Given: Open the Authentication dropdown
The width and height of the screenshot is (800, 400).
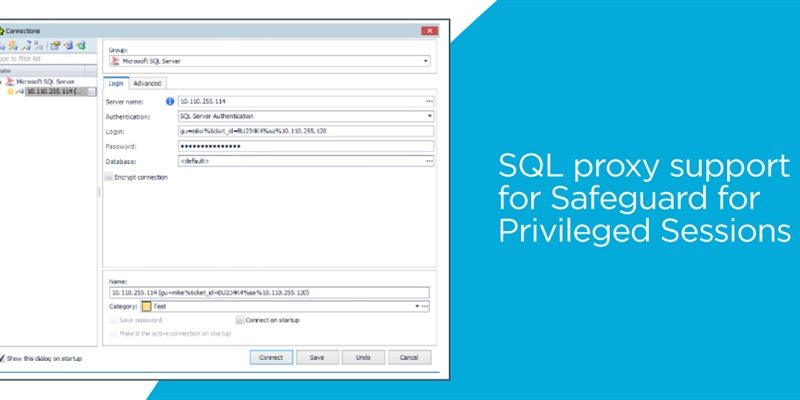Looking at the screenshot, I should [430, 116].
